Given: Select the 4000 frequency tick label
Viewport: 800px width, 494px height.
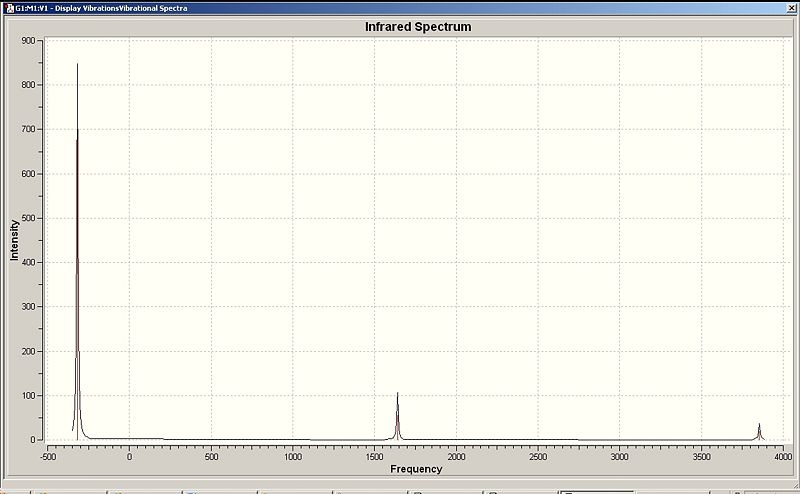Looking at the screenshot, I should 783,457.
